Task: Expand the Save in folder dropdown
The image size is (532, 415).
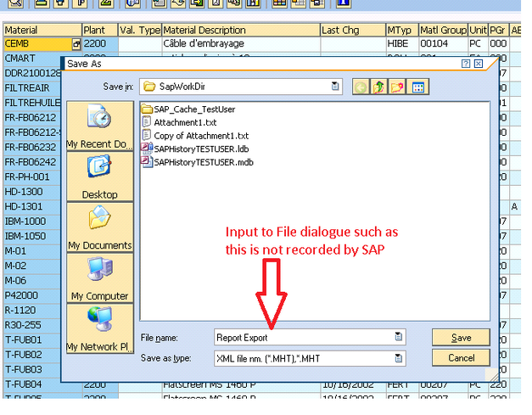Action: [335, 87]
